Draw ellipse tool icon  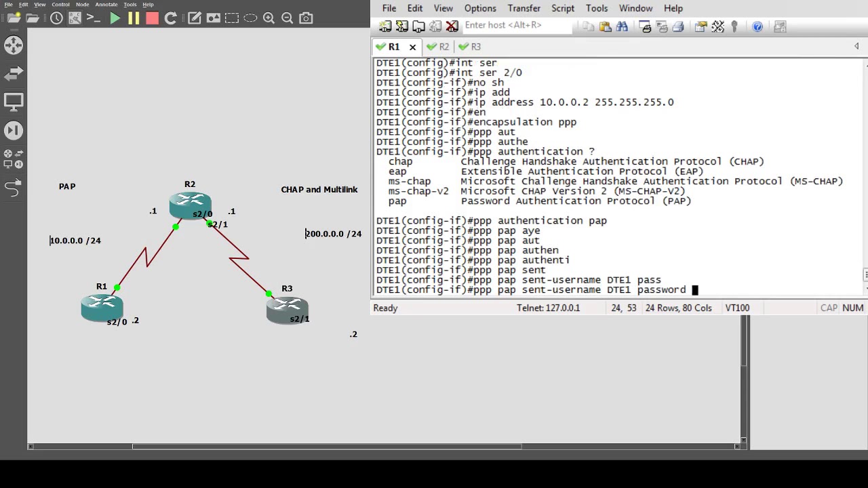(250, 18)
